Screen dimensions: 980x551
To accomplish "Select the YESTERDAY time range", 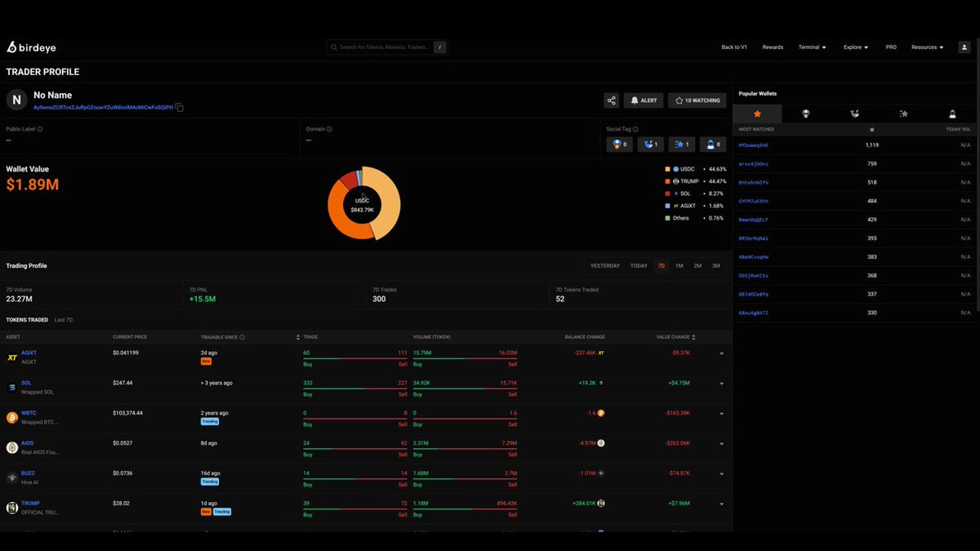I will 605,265.
